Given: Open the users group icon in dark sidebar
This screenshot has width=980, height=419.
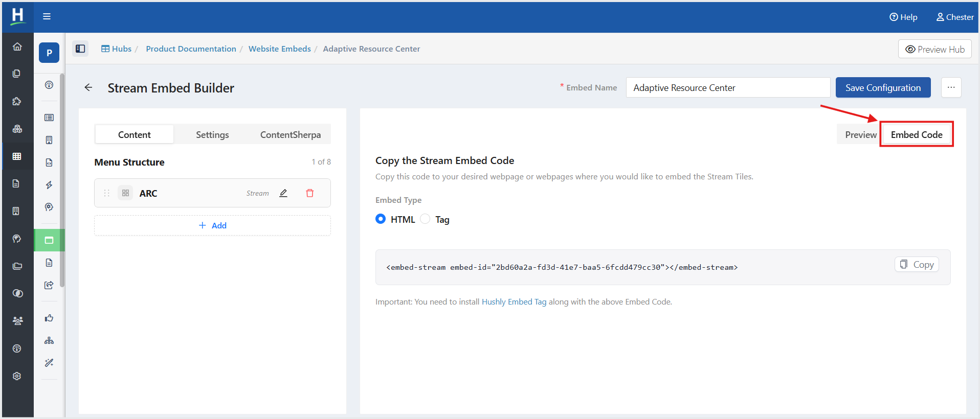Looking at the screenshot, I should (x=17, y=321).
